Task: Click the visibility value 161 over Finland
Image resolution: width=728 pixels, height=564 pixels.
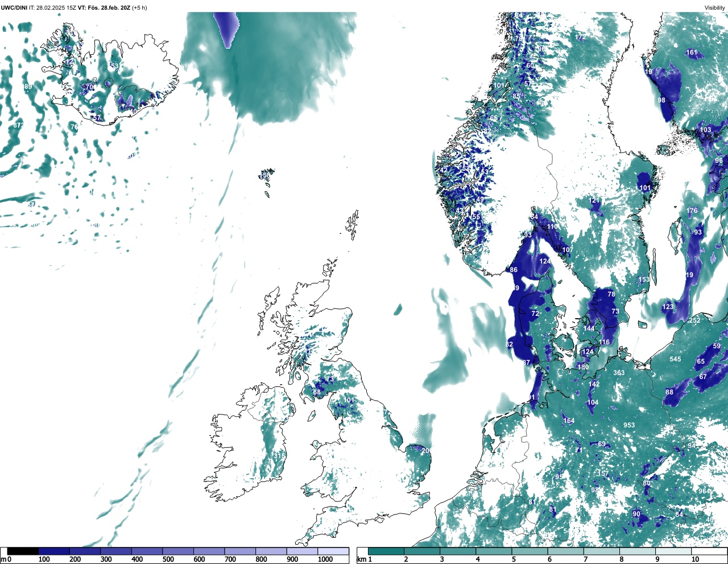Action: 692,52
